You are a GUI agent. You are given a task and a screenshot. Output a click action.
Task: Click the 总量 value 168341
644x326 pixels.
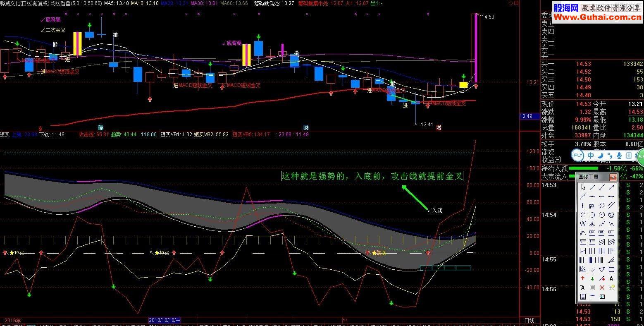pyautogui.click(x=581, y=127)
